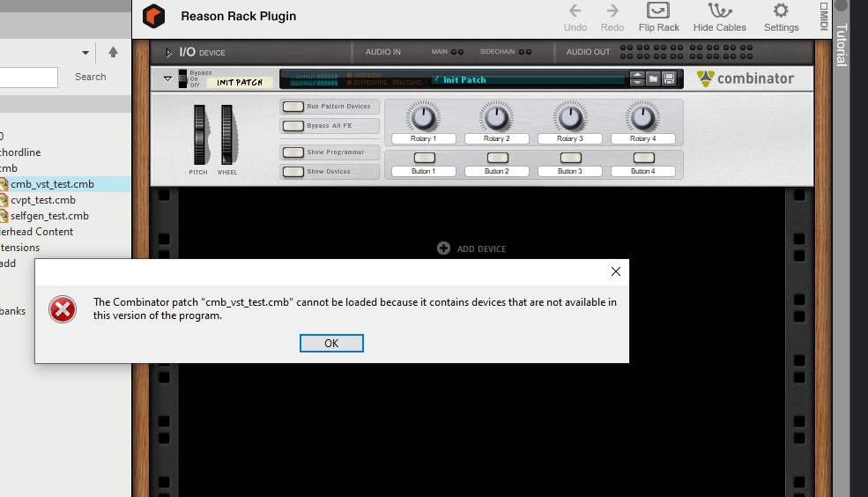
Task: Click the Undo arrow
Action: pyautogui.click(x=575, y=11)
